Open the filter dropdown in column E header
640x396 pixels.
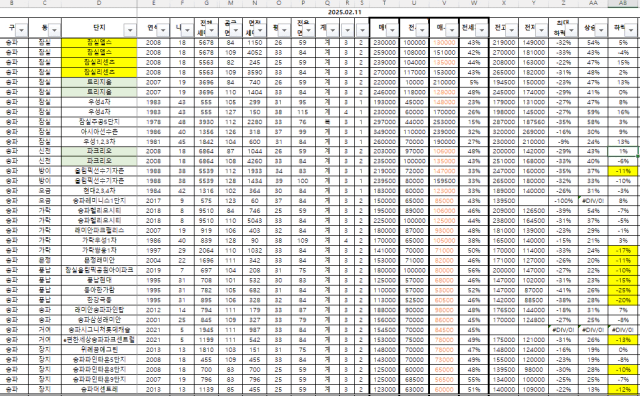click(x=163, y=30)
